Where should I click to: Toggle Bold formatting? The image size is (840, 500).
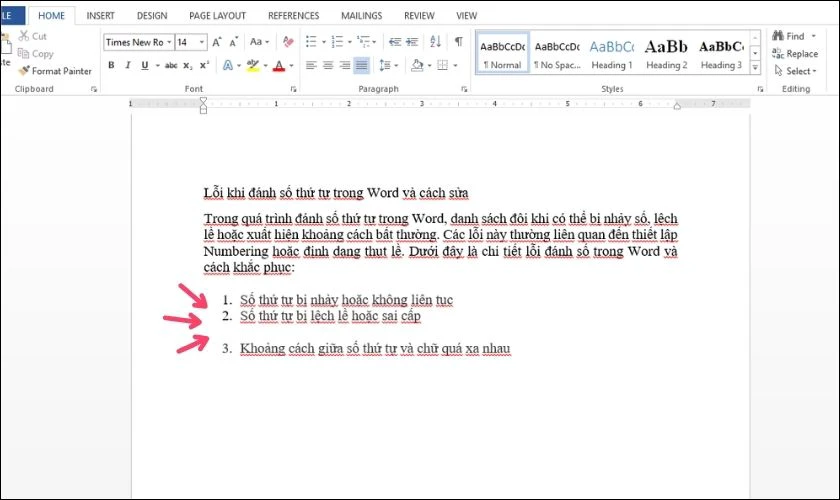pyautogui.click(x=111, y=65)
